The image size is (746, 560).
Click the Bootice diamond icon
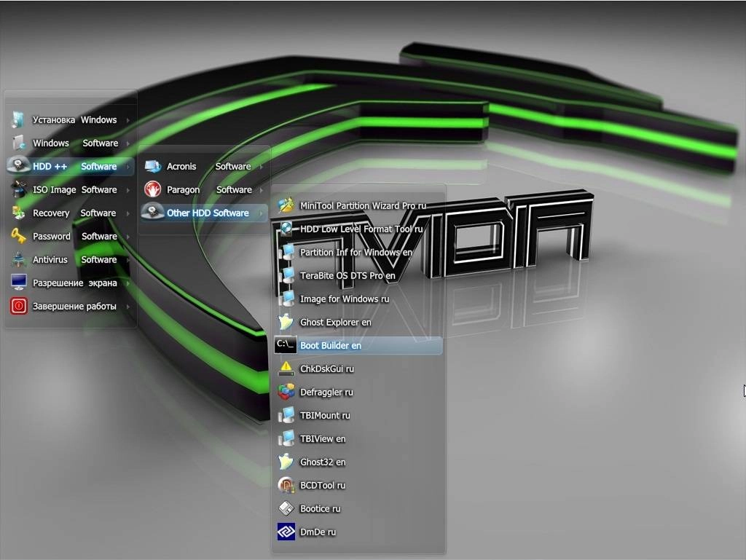point(286,508)
